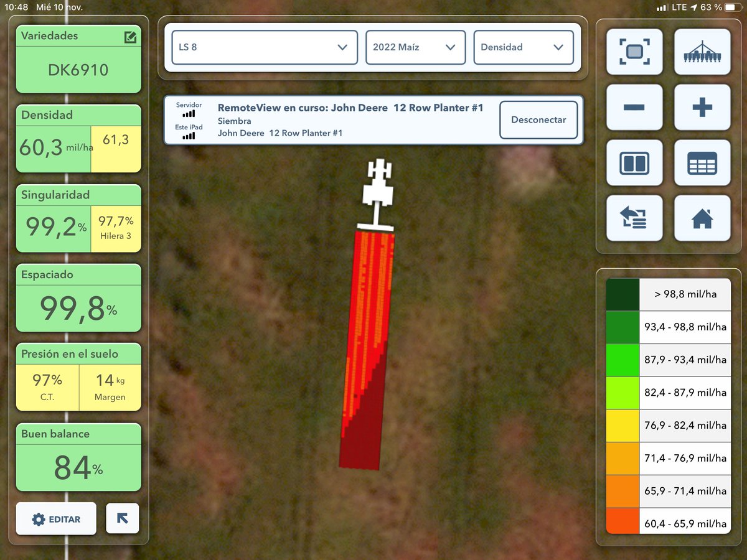Zoom in with the plus button
The height and width of the screenshot is (560, 747).
coord(702,108)
